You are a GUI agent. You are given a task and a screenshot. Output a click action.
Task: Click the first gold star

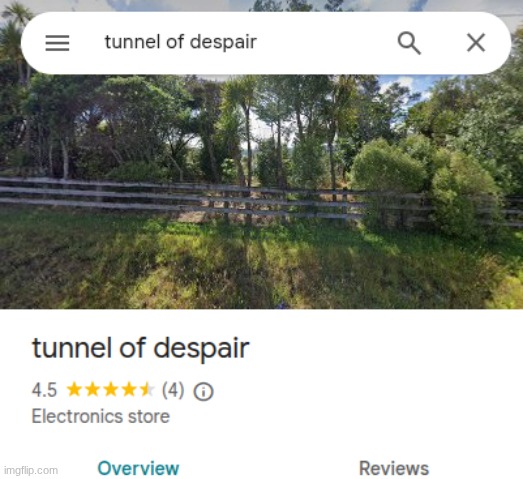click(74, 390)
